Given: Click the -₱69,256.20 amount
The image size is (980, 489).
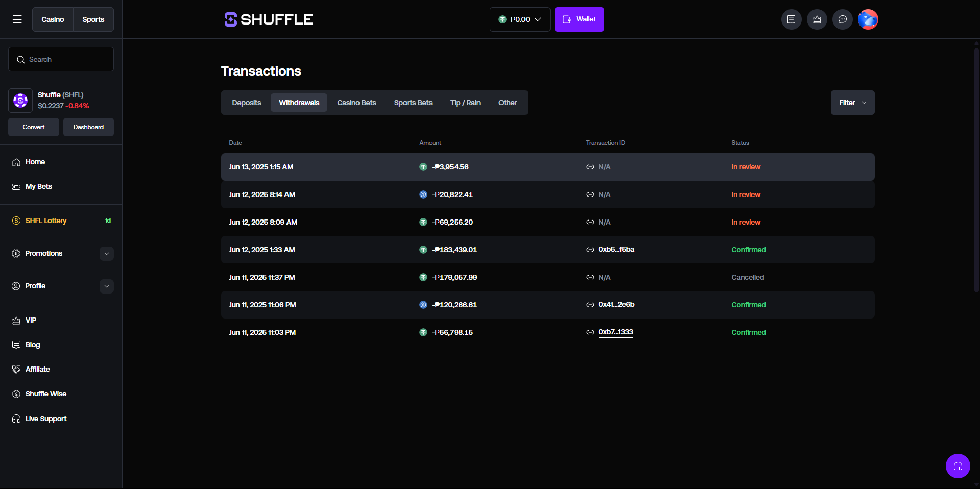Looking at the screenshot, I should (452, 222).
